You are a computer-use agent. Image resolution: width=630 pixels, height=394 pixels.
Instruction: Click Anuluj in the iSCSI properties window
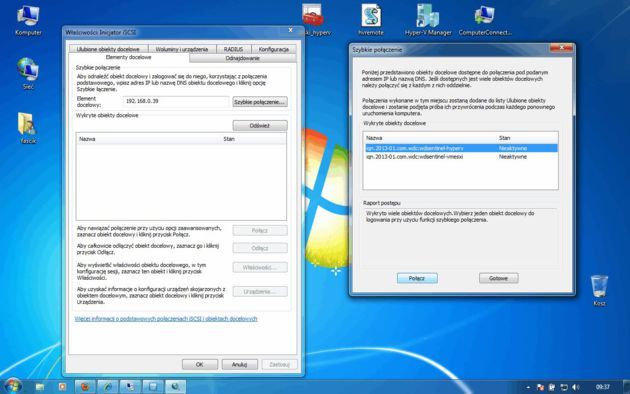pyautogui.click(x=239, y=365)
